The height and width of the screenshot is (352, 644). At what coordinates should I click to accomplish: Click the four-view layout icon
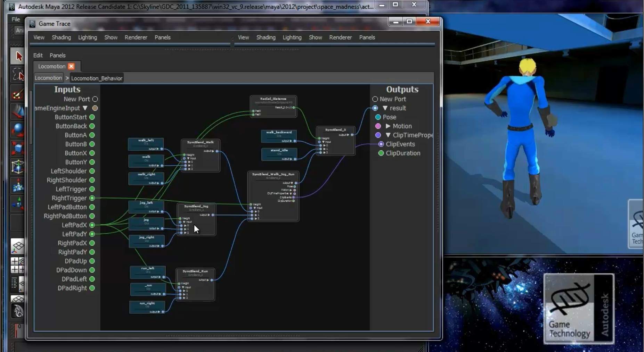18,265
